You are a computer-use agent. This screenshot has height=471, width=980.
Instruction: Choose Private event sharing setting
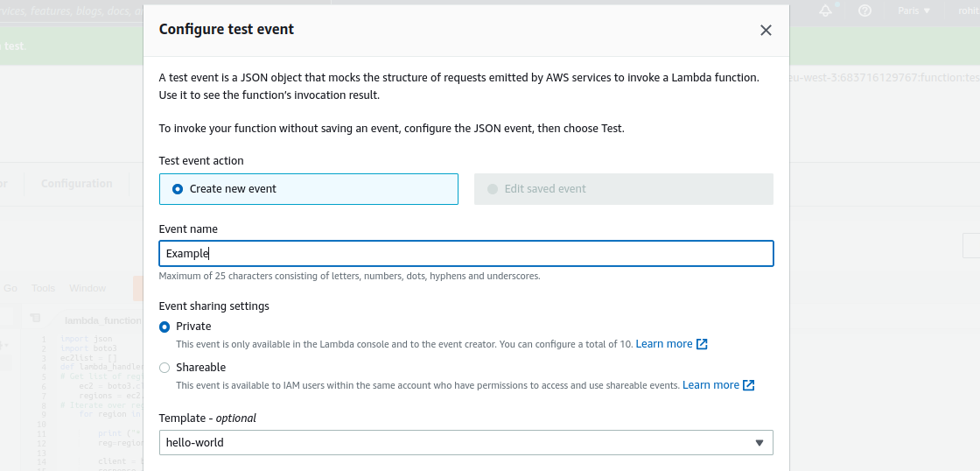pos(165,327)
